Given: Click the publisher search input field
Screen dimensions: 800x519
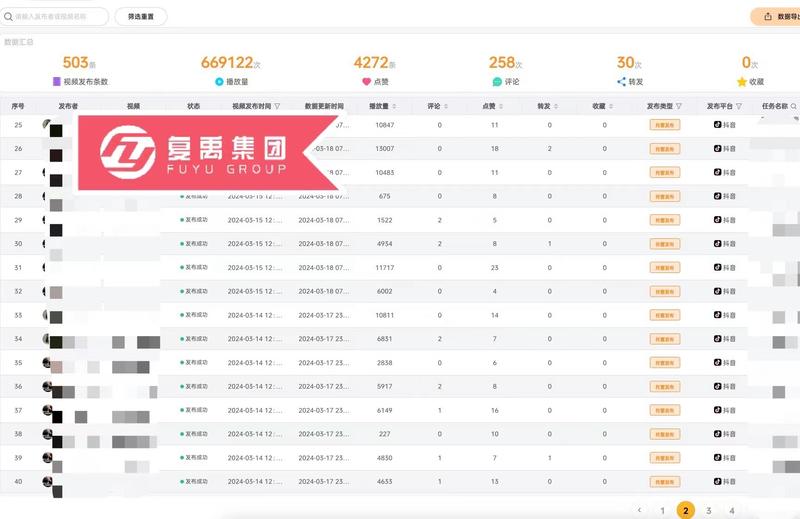Looking at the screenshot, I should coord(54,16).
